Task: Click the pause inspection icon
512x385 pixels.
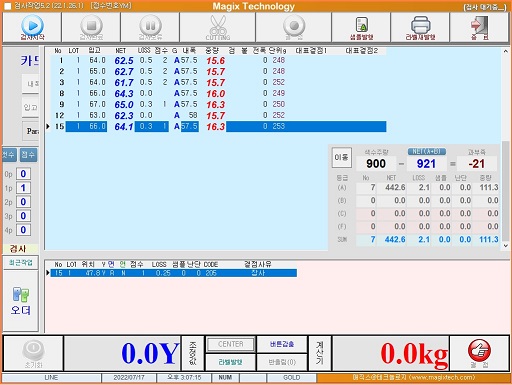Action: 150,25
